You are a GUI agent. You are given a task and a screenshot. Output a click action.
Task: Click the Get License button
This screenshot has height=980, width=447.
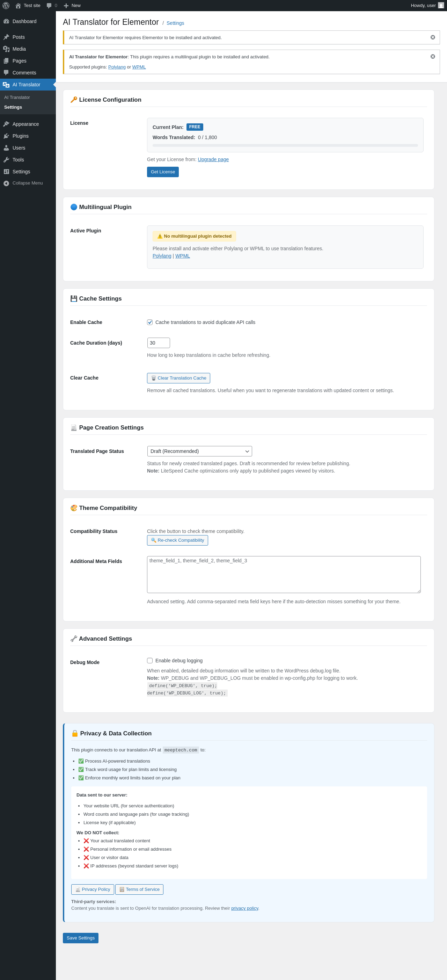tap(163, 172)
